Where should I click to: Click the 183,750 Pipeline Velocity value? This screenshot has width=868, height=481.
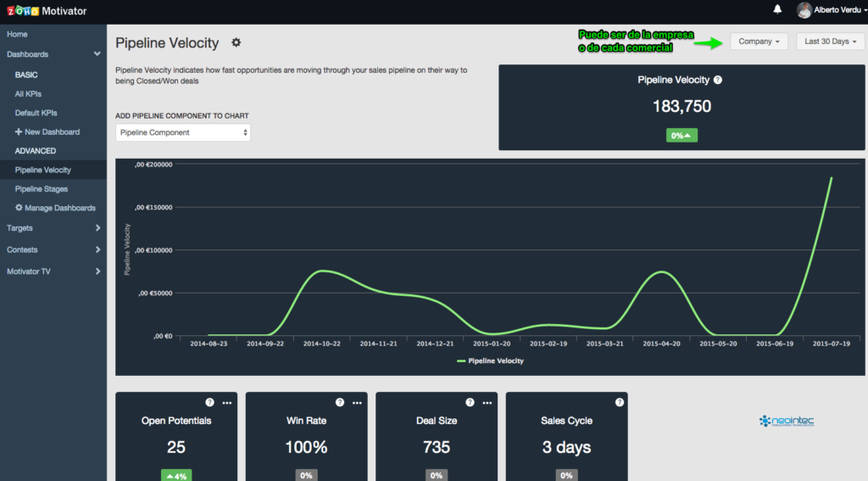(x=682, y=106)
